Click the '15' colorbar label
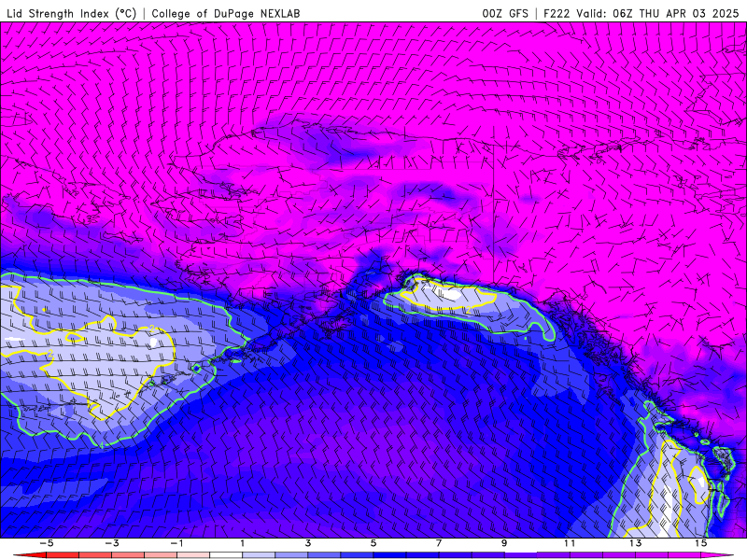This screenshot has height=560, width=747. tap(701, 543)
